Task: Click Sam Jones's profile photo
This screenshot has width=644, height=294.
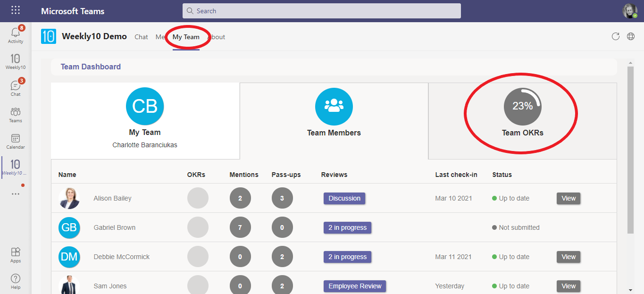Action: (69, 285)
